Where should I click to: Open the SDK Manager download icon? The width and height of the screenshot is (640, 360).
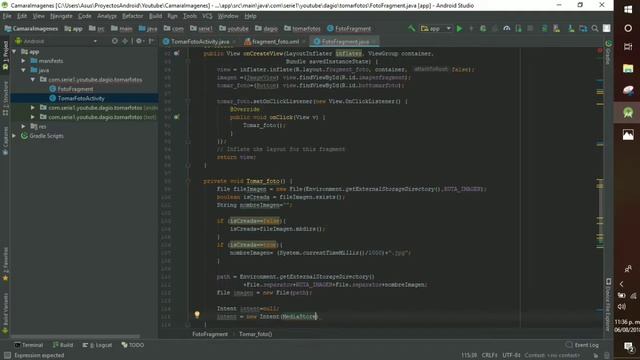[x=571, y=29]
